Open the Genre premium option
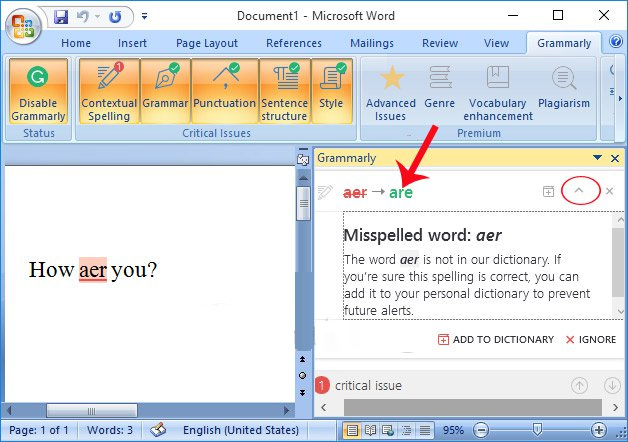The image size is (628, 442). [439, 89]
